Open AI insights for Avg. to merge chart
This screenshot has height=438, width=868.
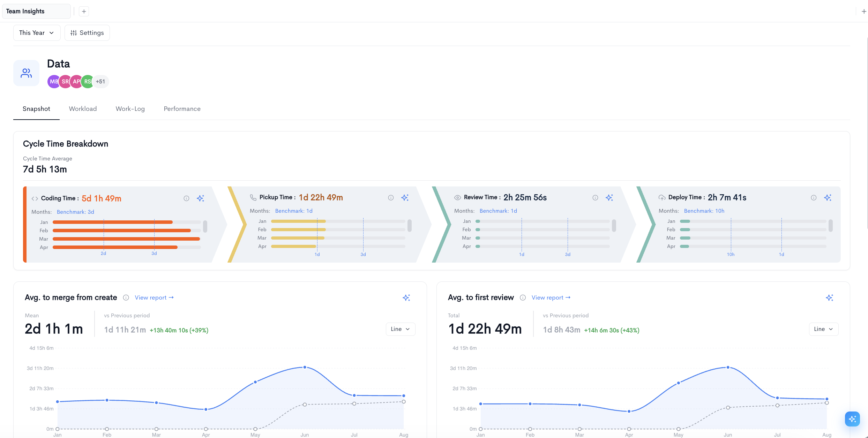pos(406,297)
